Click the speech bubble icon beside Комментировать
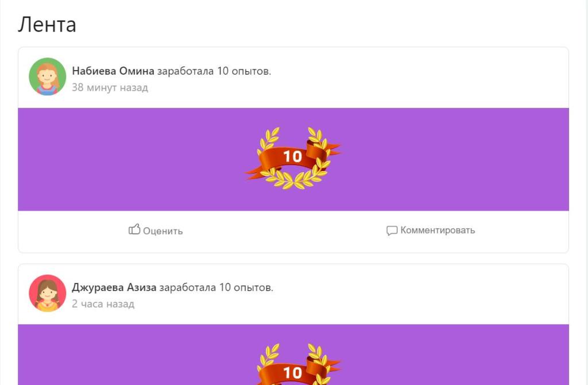588x385 pixels. [392, 230]
